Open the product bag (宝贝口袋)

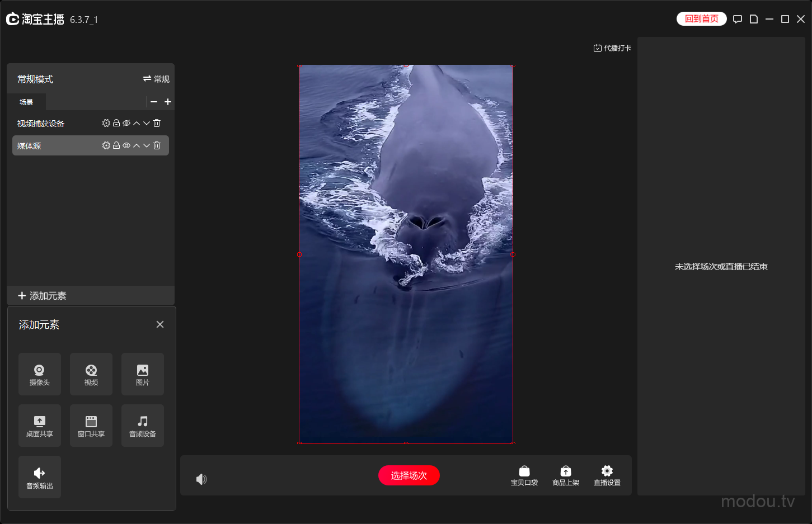(524, 475)
